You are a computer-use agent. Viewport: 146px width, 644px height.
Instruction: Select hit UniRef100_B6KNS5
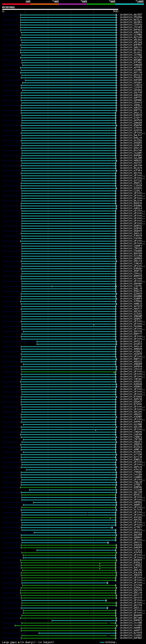(131, 560)
